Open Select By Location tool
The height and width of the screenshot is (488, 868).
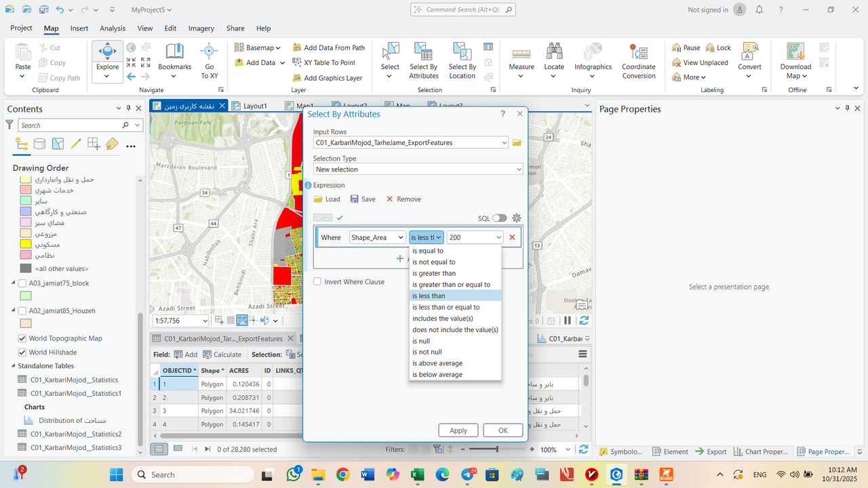click(x=462, y=61)
